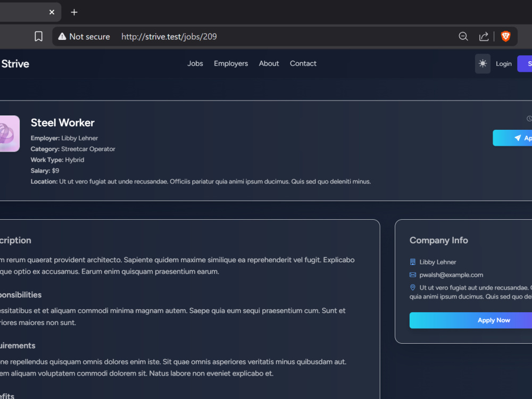Open Brave Shields lion icon
532x399 pixels.
click(x=505, y=36)
